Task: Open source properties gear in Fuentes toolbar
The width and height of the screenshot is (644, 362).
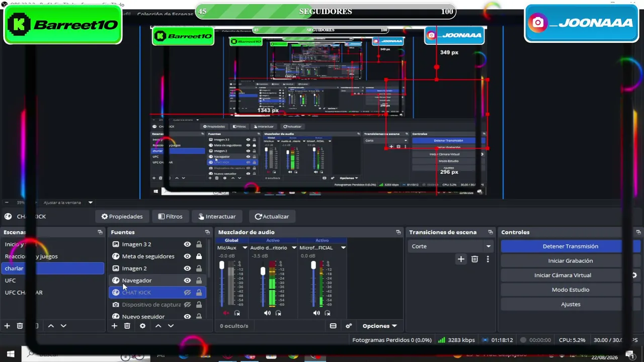Action: (x=142, y=326)
